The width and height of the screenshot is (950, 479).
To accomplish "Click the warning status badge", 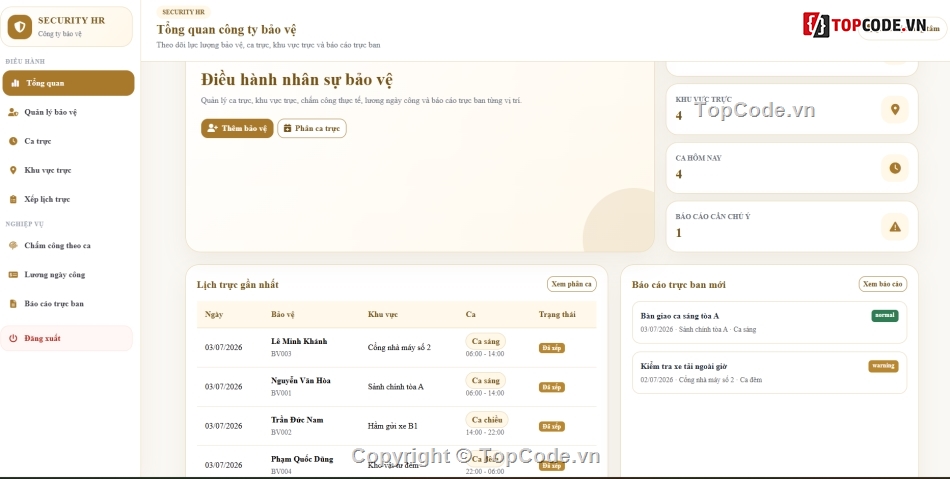I will click(x=883, y=366).
